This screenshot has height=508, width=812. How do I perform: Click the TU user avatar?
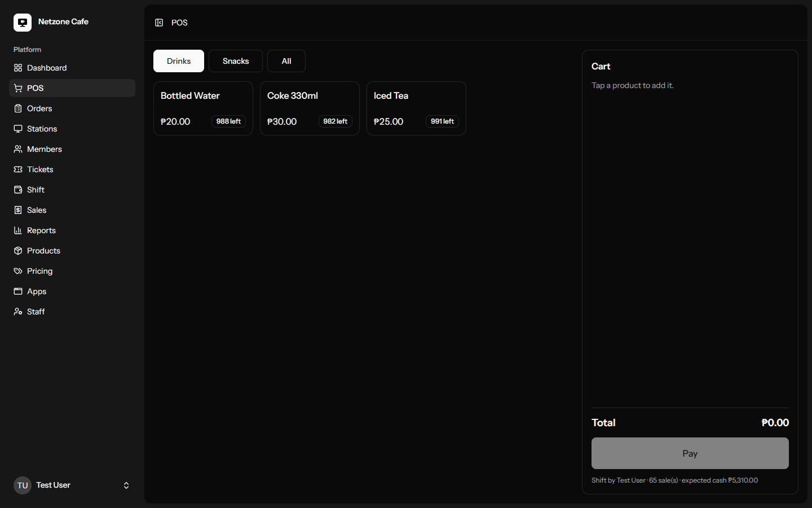[23, 485]
